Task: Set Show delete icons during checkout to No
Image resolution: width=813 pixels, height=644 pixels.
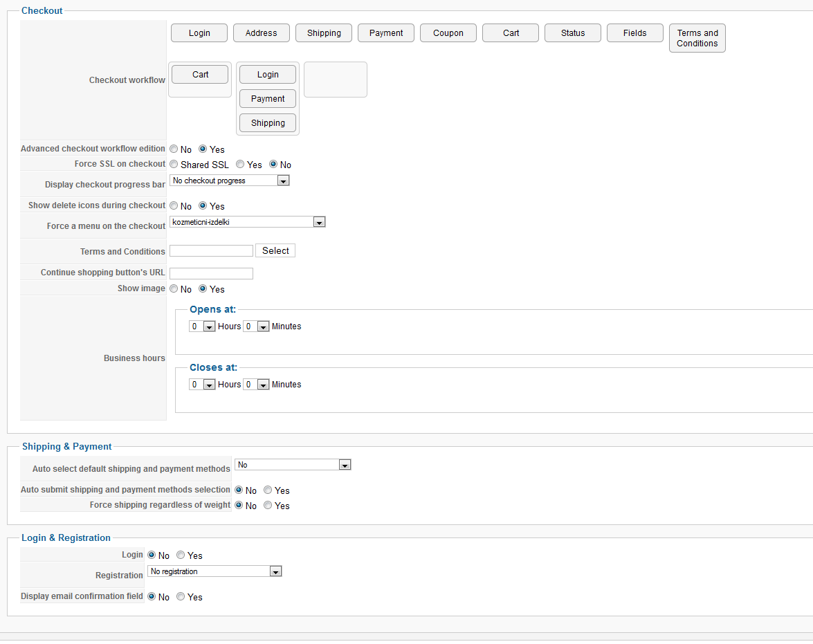Action: [x=174, y=206]
